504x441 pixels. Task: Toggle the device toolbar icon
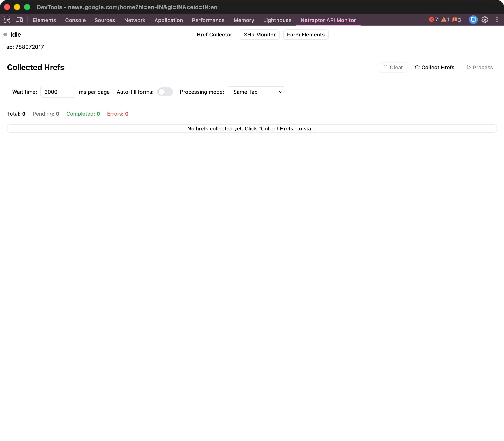coord(19,20)
